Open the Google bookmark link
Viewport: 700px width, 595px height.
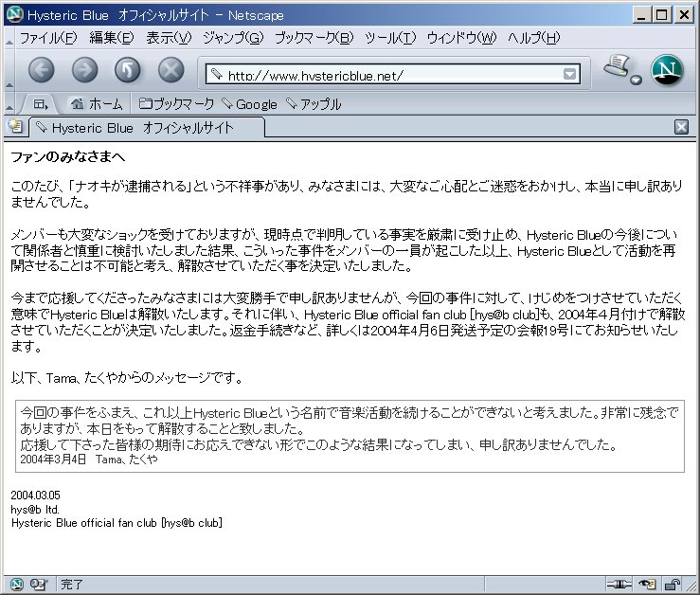pos(249,104)
